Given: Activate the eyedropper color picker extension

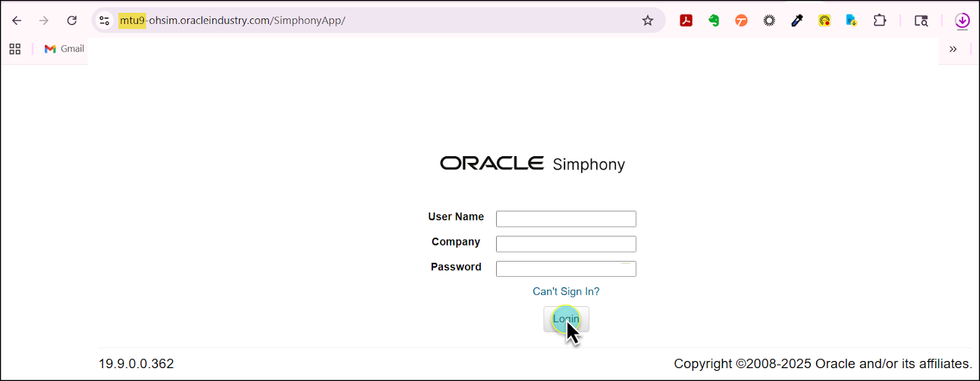Looking at the screenshot, I should [x=797, y=21].
